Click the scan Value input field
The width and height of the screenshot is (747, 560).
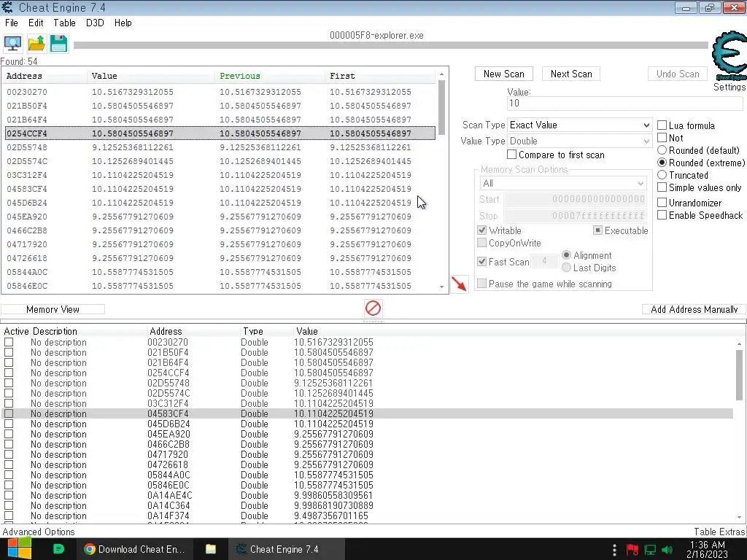coord(624,104)
